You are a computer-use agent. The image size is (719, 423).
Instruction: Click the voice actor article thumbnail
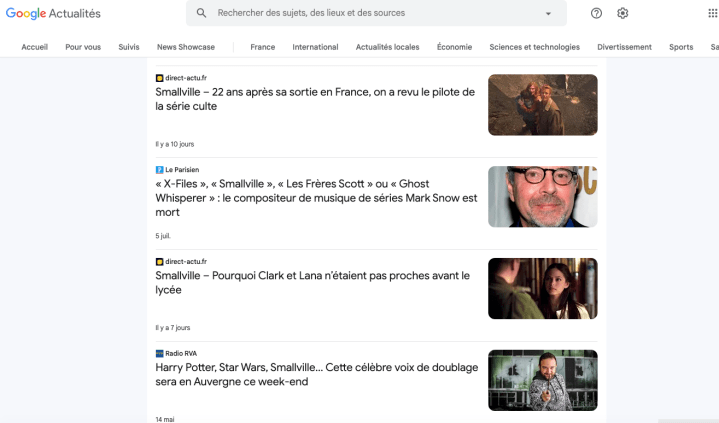click(x=542, y=380)
